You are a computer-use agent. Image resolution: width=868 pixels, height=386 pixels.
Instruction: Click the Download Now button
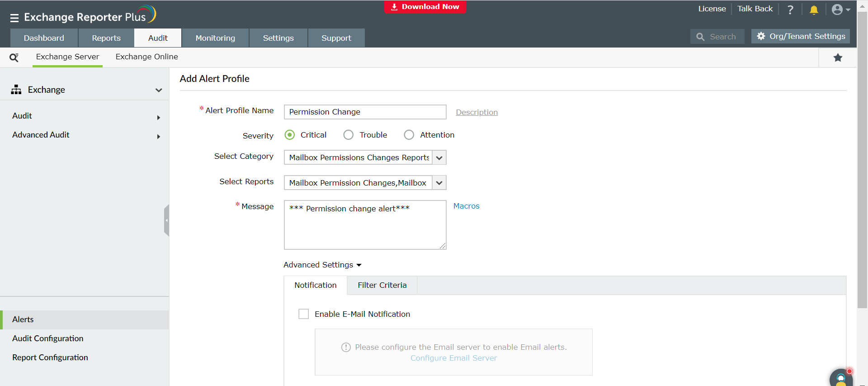tap(425, 7)
